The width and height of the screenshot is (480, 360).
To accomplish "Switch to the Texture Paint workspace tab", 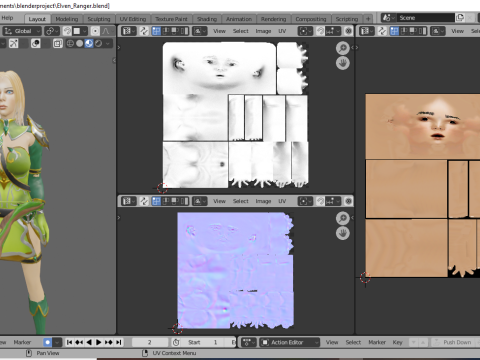I will tap(171, 19).
